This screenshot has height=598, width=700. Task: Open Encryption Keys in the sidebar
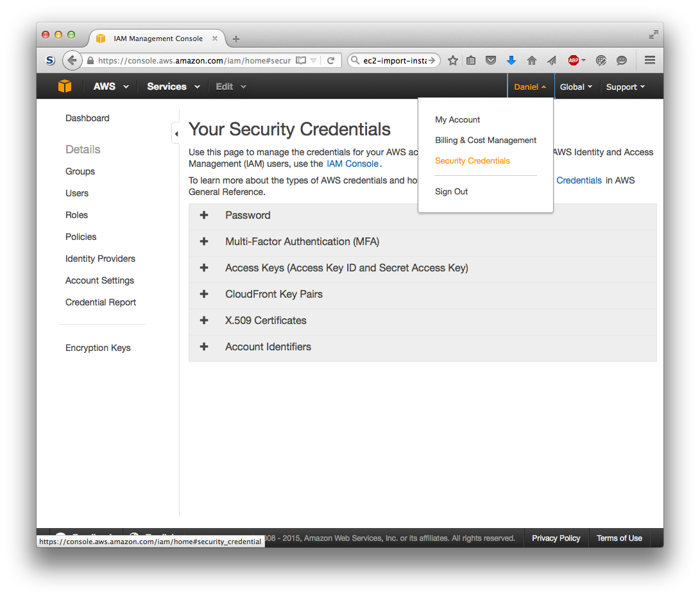point(98,348)
